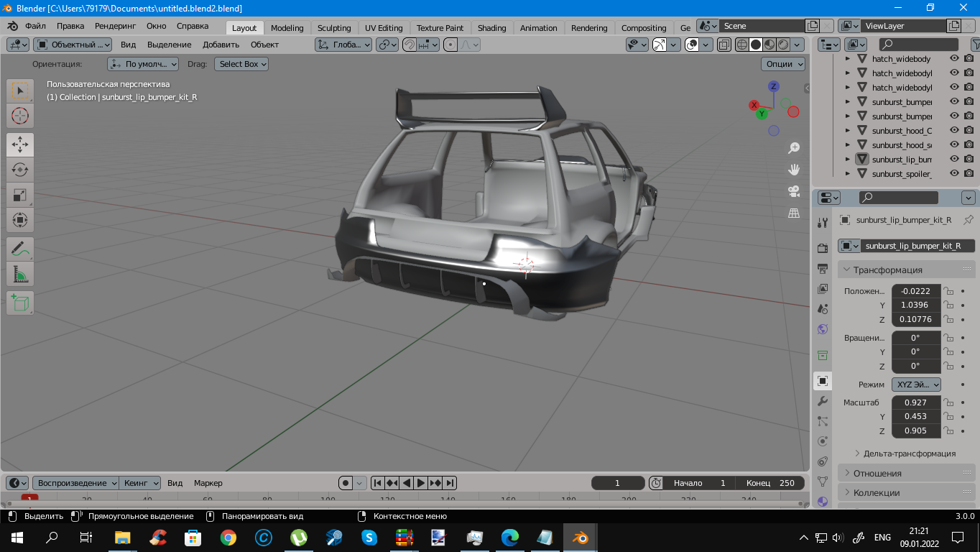Lock the Z location value
The width and height of the screenshot is (980, 552).
pos(948,319)
